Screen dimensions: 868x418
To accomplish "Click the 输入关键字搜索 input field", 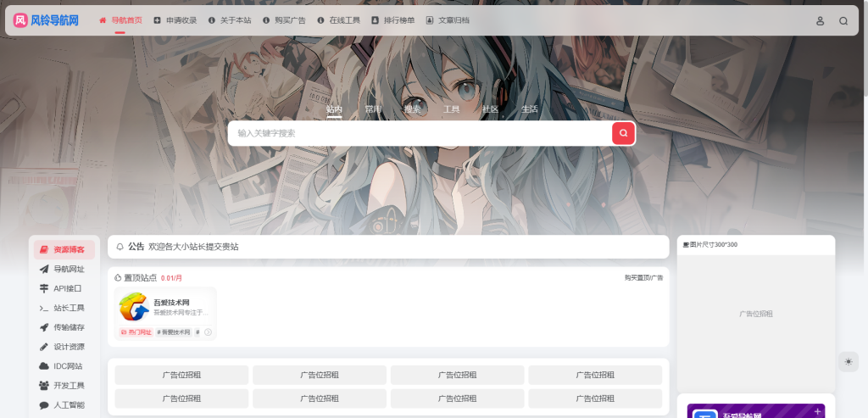I will 420,133.
